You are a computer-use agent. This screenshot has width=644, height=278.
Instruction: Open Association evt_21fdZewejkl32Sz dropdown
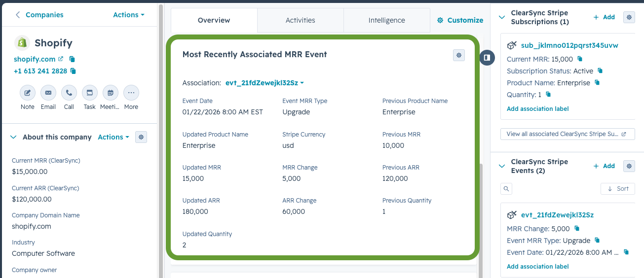[x=265, y=83]
